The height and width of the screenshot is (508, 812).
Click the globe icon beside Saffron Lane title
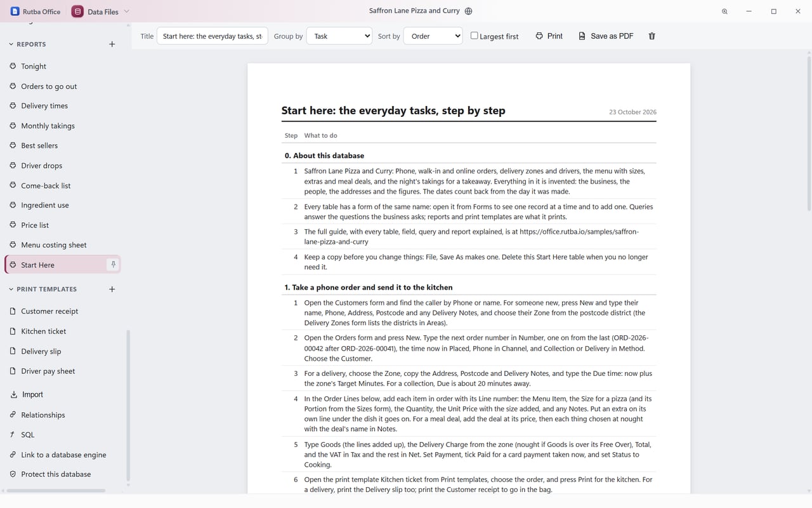coord(468,11)
